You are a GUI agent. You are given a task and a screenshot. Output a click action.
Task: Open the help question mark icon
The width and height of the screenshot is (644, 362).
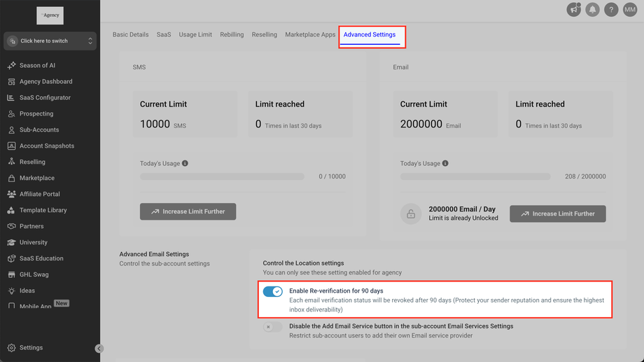pos(611,9)
